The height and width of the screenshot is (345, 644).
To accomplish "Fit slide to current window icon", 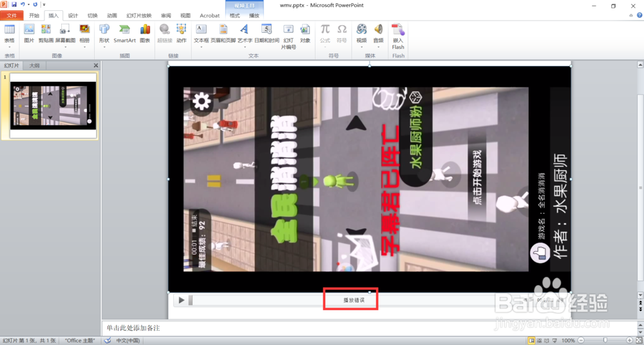I will click(639, 340).
